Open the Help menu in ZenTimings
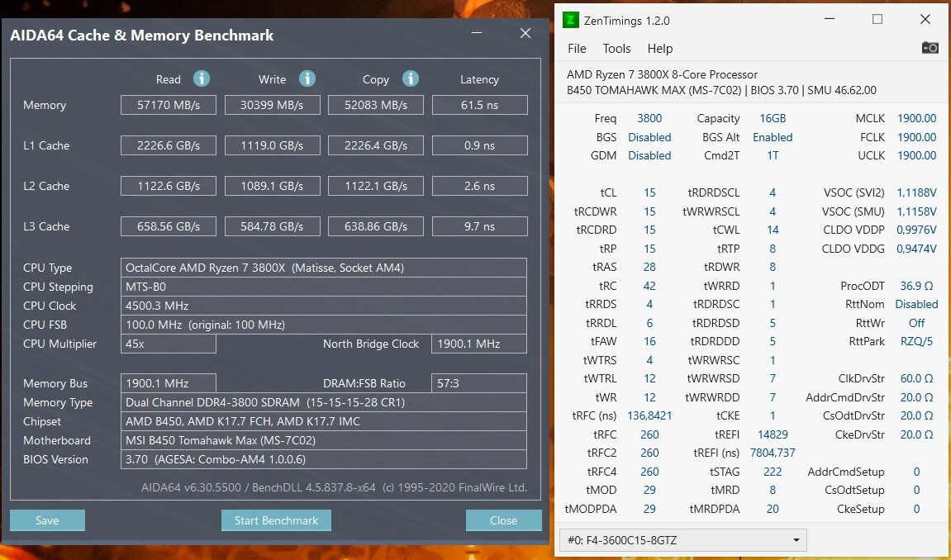Screen dimensions: 951x560 click(x=660, y=49)
